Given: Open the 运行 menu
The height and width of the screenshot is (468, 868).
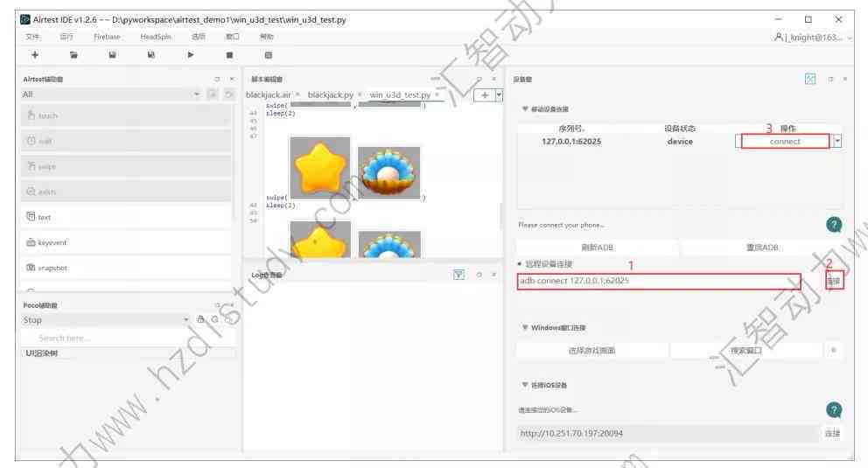Looking at the screenshot, I should coord(66,37).
